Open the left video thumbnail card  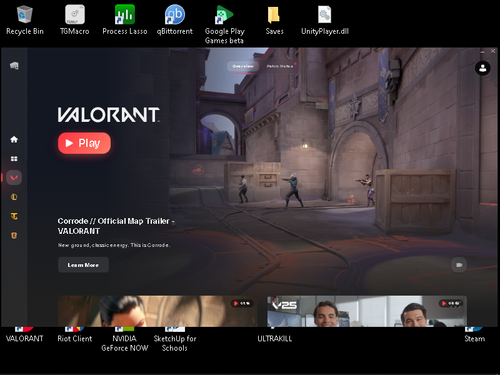(x=158, y=311)
